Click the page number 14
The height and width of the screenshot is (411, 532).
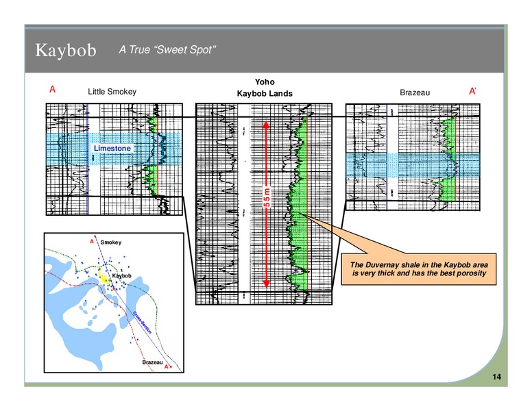[496, 377]
